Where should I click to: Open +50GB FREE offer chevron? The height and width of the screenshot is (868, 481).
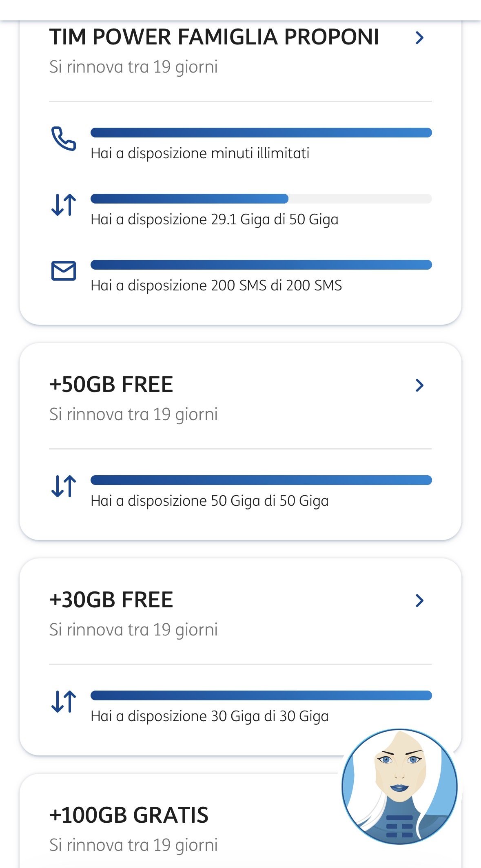click(x=419, y=385)
